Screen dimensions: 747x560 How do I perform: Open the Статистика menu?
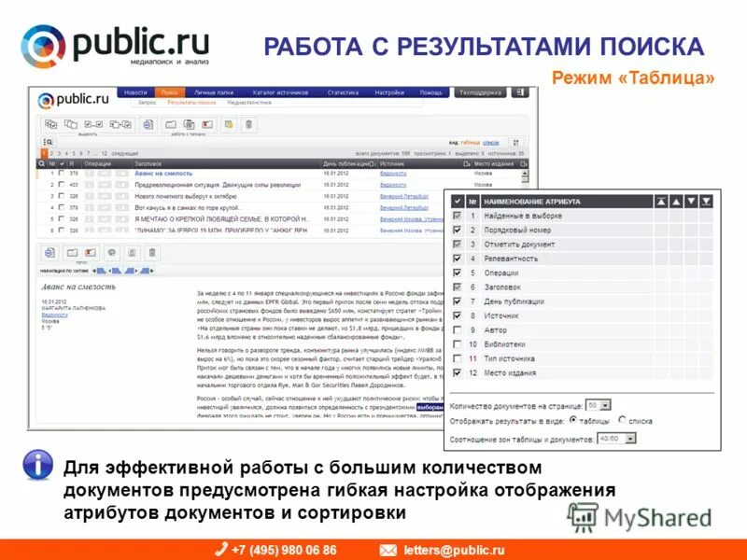point(343,92)
